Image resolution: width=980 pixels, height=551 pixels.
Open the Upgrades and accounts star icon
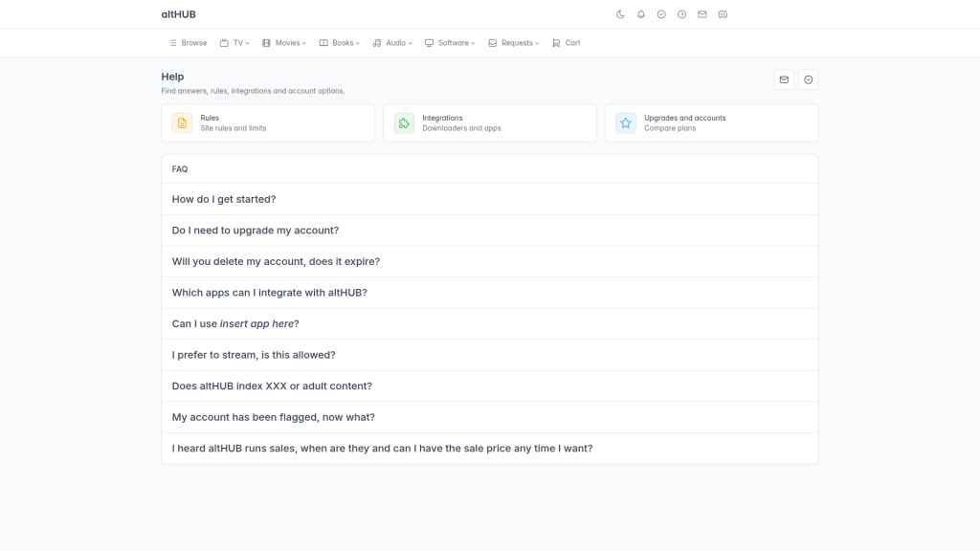click(x=626, y=123)
